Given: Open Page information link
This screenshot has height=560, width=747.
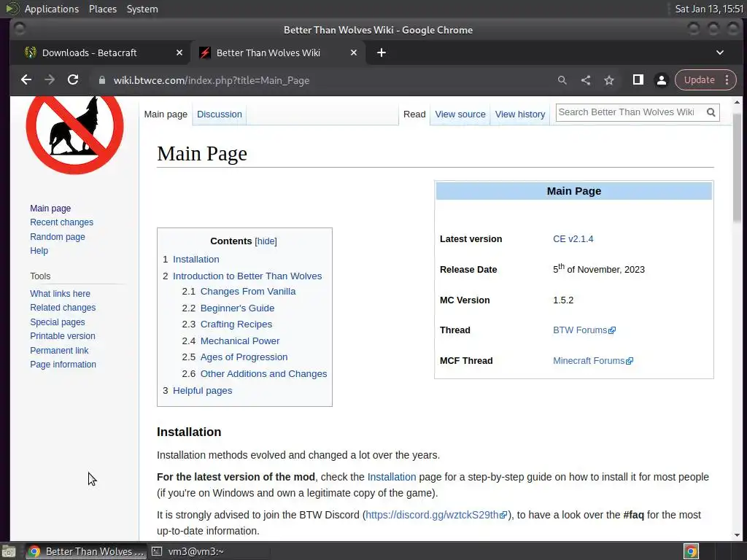Looking at the screenshot, I should tap(63, 365).
